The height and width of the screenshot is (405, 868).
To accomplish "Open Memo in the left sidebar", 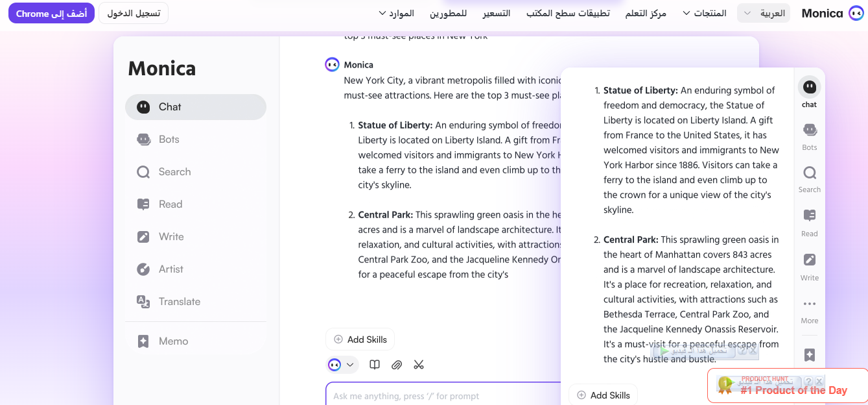I will (x=173, y=341).
